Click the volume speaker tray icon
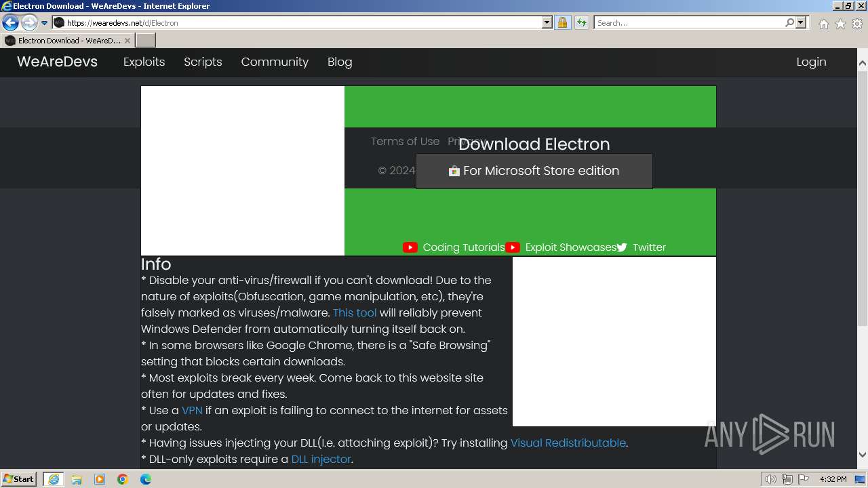The image size is (868, 488). 770,479
